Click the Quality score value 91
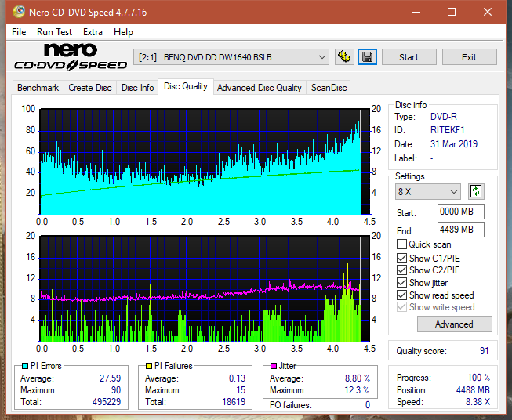 (485, 351)
